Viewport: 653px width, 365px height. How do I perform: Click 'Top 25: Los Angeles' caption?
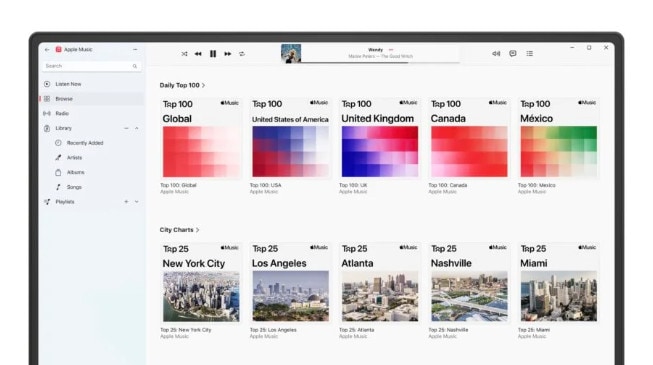click(273, 330)
